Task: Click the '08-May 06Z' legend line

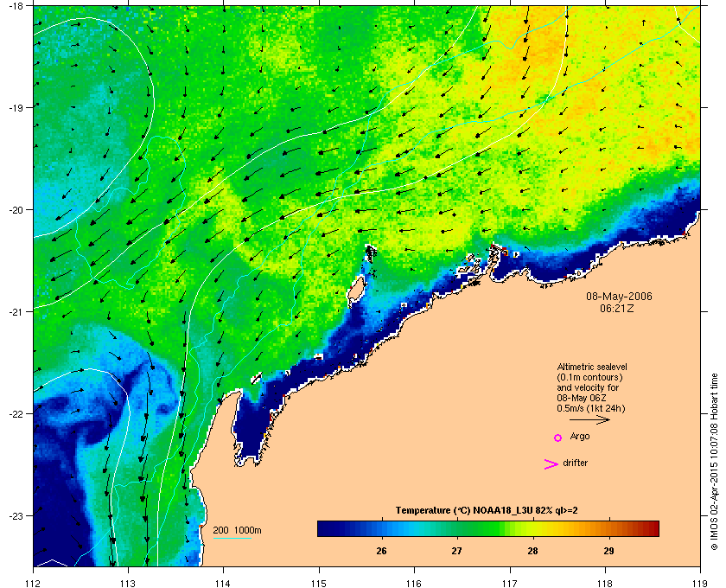Action: (x=582, y=398)
